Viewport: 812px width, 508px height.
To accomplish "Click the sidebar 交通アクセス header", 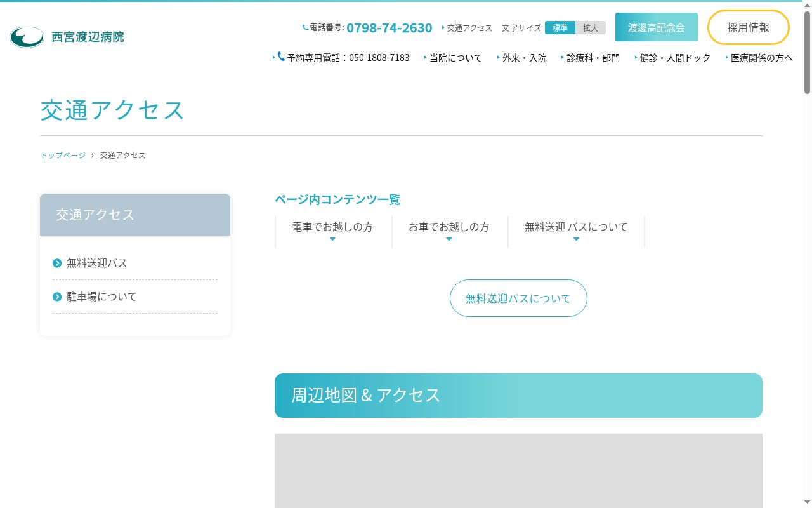I will (x=135, y=215).
